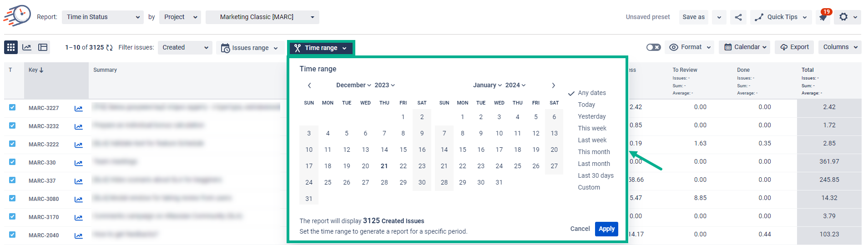This screenshot has height=245, width=868.
Task: Sort by Key column arrow
Action: click(41, 70)
